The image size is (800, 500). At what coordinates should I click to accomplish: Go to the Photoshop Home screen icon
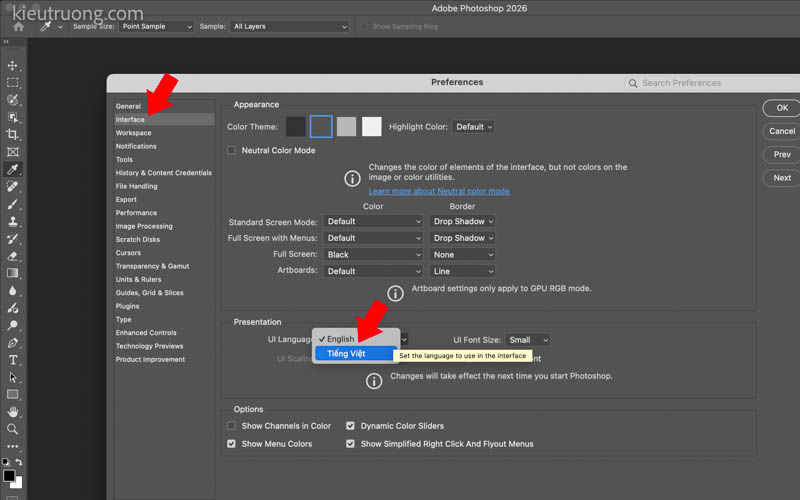click(19, 27)
